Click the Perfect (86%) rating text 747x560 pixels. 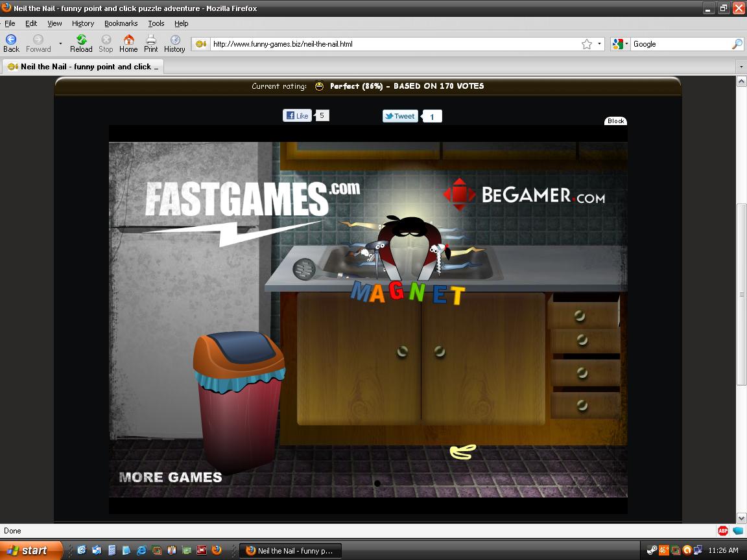(x=357, y=86)
